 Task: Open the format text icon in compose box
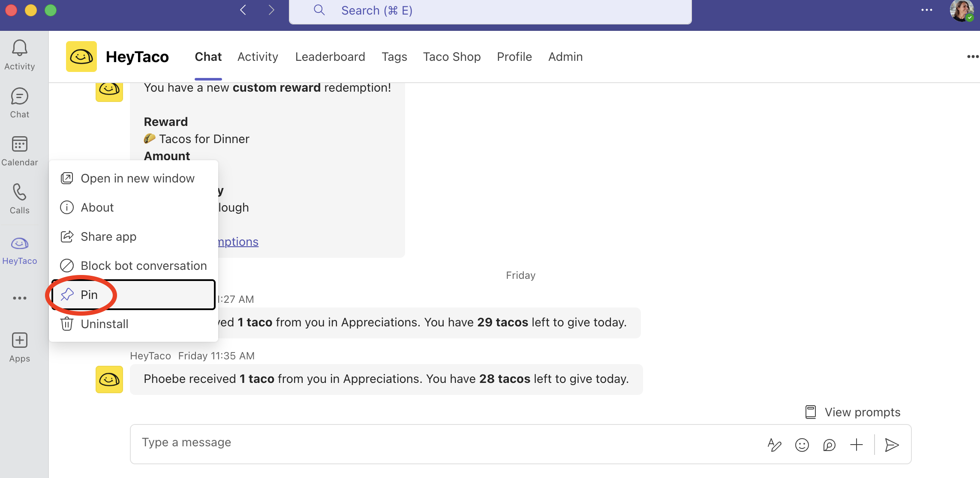(x=774, y=445)
